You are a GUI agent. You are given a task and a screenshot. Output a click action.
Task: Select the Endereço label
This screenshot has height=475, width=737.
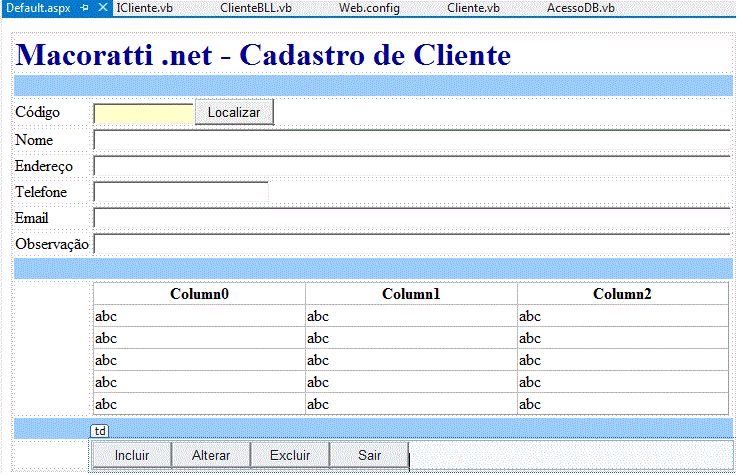[44, 166]
